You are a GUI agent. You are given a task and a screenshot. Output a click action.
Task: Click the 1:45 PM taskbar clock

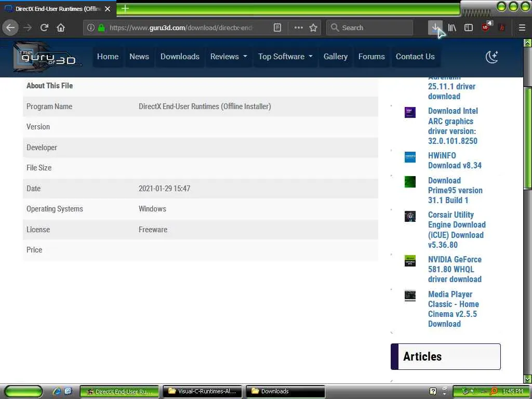point(513,392)
